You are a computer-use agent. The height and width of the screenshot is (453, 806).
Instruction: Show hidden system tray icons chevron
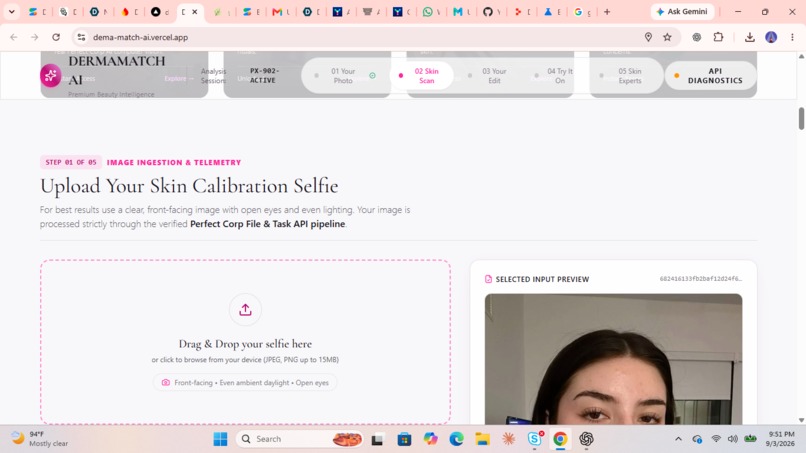[x=678, y=439]
